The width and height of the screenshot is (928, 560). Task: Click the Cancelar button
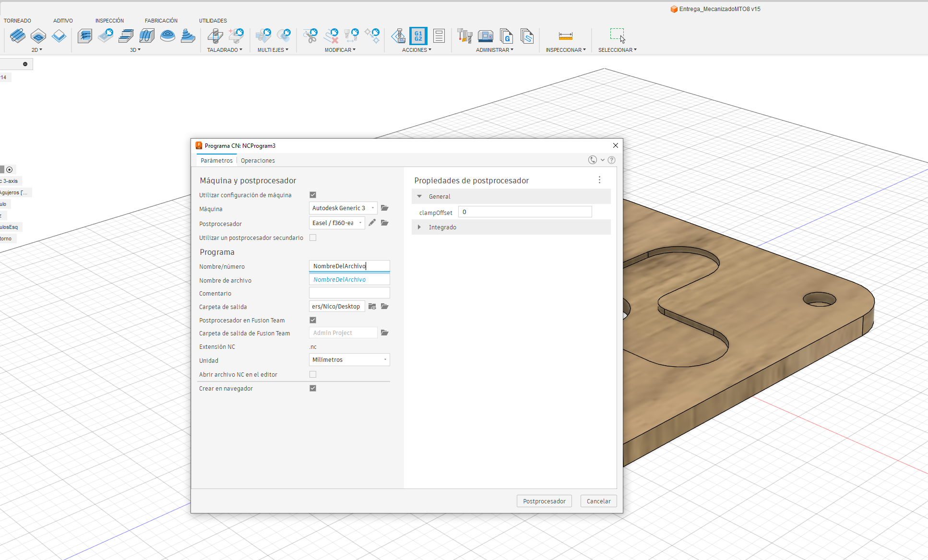click(x=598, y=501)
